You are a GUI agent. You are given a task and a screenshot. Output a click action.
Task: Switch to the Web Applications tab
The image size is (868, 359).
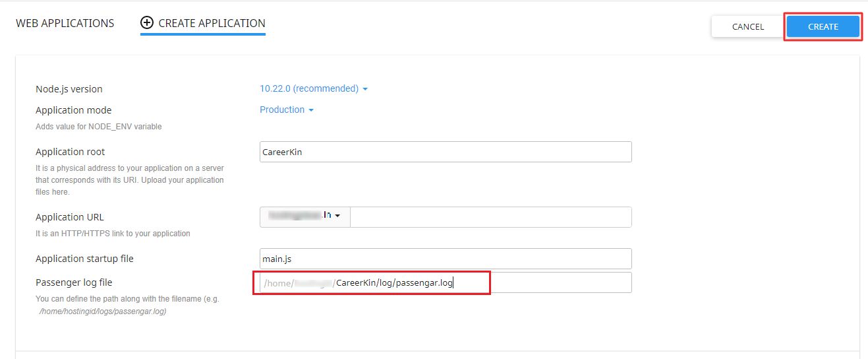coord(65,23)
